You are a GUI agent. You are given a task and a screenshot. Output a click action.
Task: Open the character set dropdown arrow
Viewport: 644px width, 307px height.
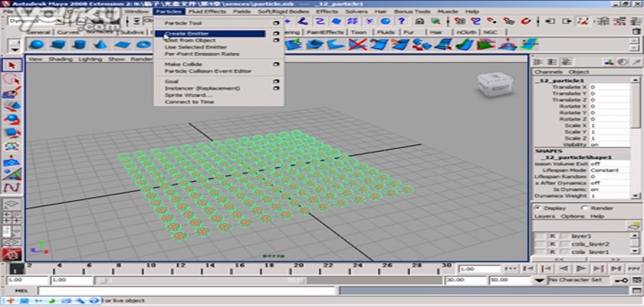tap(540, 280)
